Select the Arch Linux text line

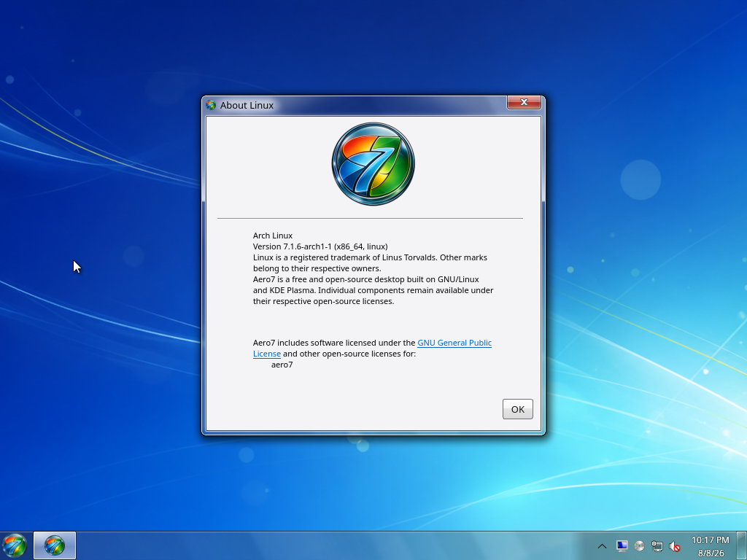tap(273, 236)
